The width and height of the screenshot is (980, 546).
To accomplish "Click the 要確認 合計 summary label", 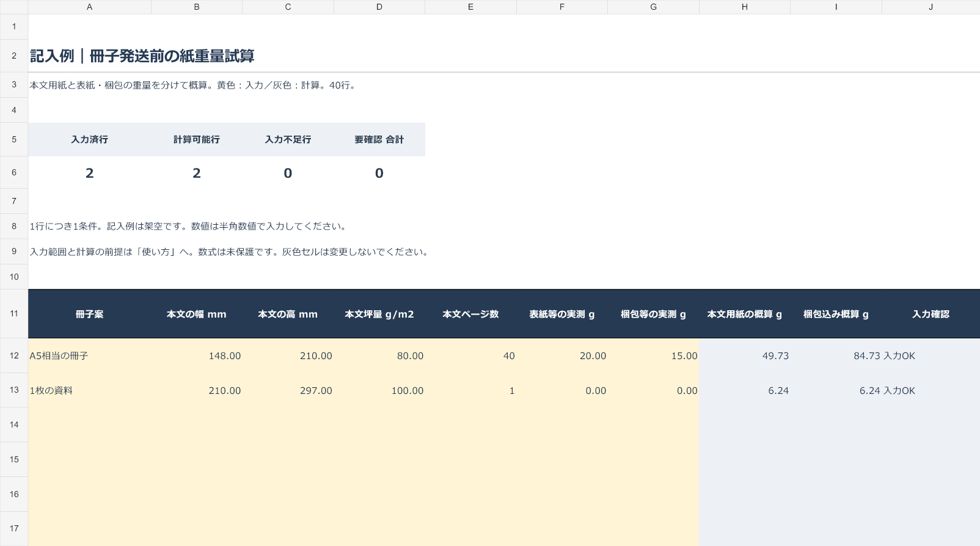I will [x=379, y=139].
